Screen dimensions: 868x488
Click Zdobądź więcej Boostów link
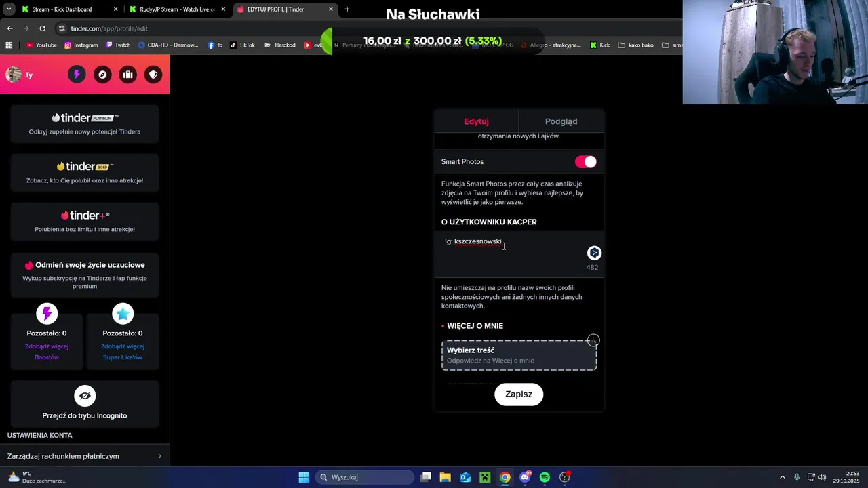(47, 352)
